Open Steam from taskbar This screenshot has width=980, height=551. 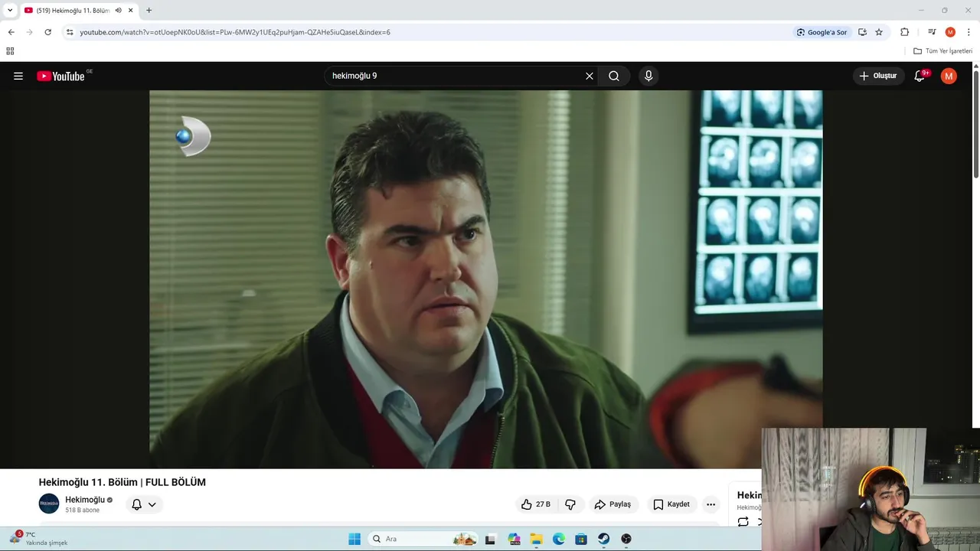pos(604,539)
